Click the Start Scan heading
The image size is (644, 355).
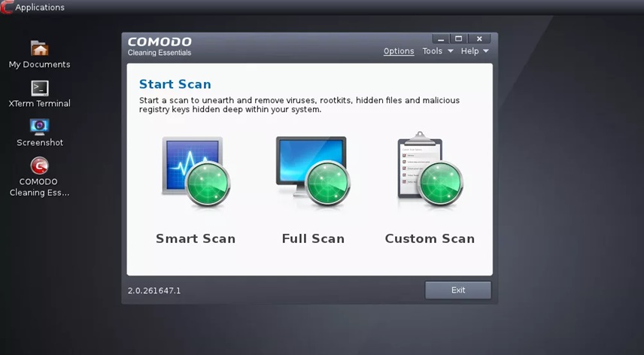175,84
